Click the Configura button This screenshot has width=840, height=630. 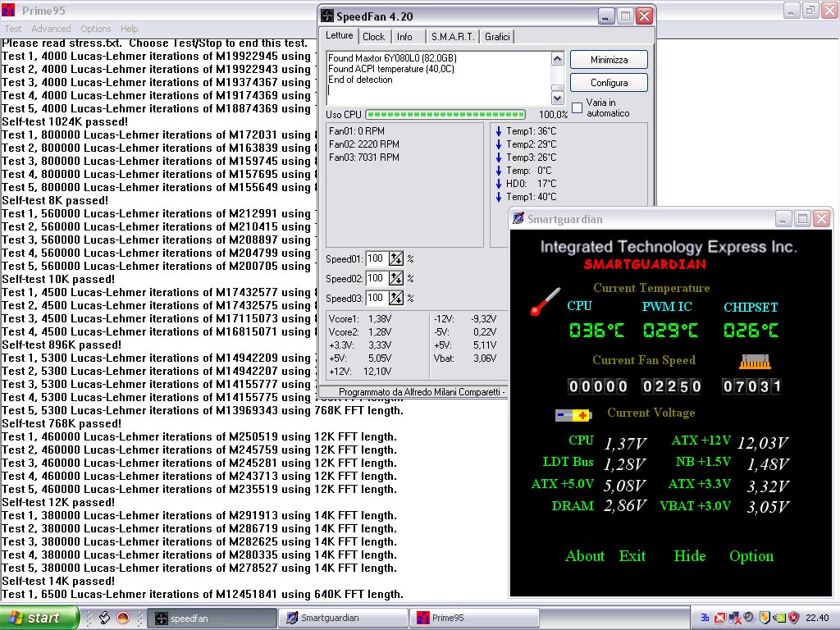pyautogui.click(x=609, y=83)
